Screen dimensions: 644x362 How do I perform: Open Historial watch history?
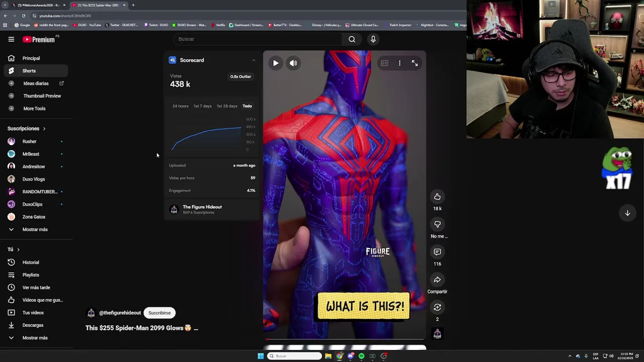35,262
